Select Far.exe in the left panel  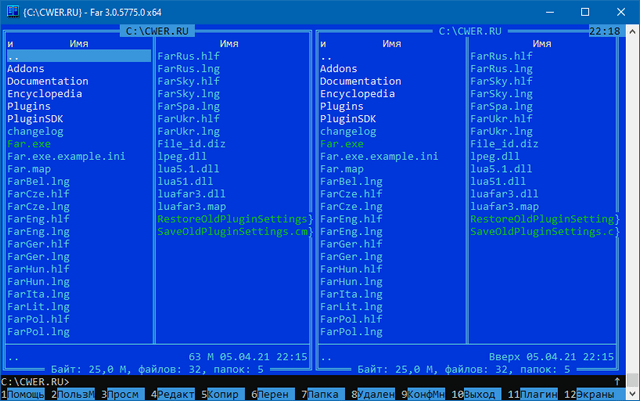click(x=29, y=144)
